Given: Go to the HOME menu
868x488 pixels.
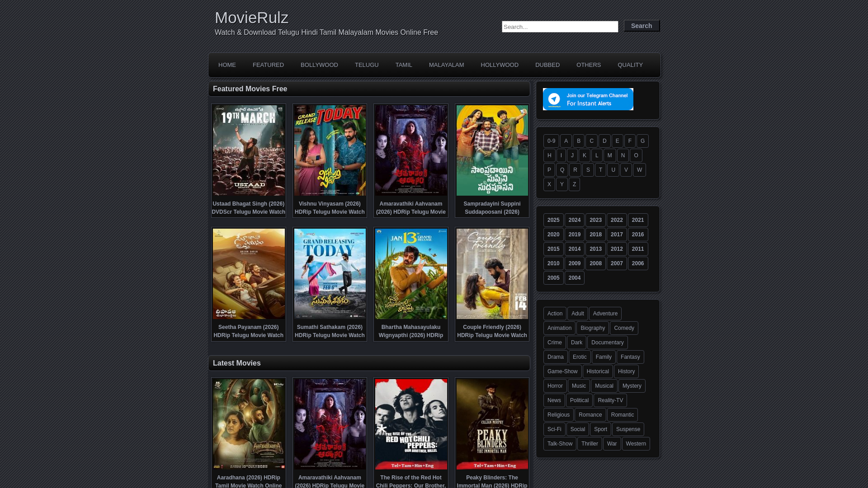Looking at the screenshot, I should click(x=227, y=65).
